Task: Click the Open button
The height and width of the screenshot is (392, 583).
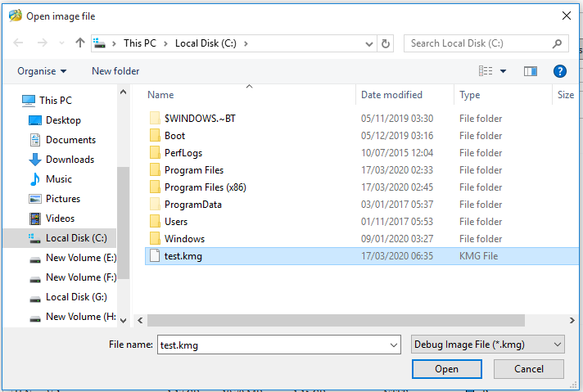Action: (x=446, y=369)
